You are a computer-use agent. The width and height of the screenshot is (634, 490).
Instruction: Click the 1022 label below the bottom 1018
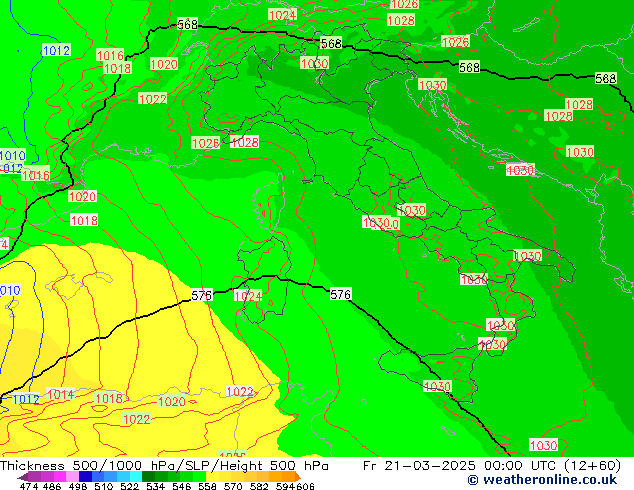[x=136, y=419]
